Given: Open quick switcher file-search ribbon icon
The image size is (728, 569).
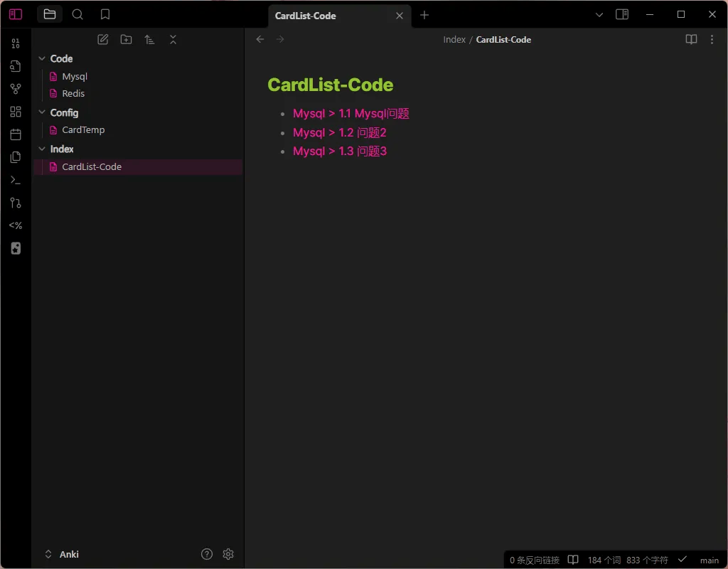Looking at the screenshot, I should pyautogui.click(x=16, y=66).
